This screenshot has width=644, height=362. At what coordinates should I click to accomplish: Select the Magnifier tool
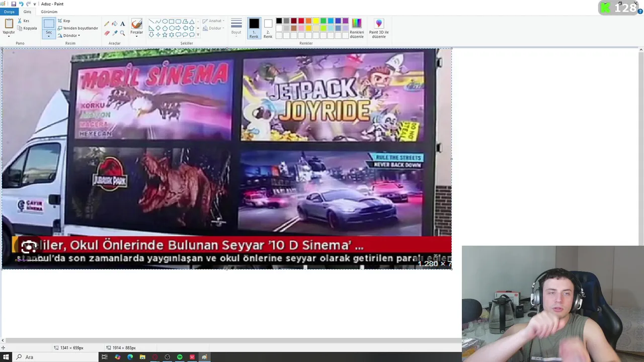click(122, 33)
